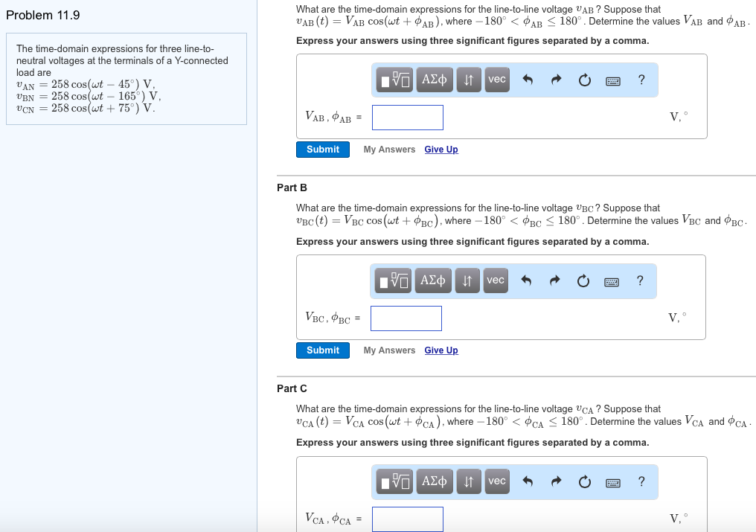The image size is (756, 532).
Task: Select the vec vector tool in Part A
Action: (496, 80)
